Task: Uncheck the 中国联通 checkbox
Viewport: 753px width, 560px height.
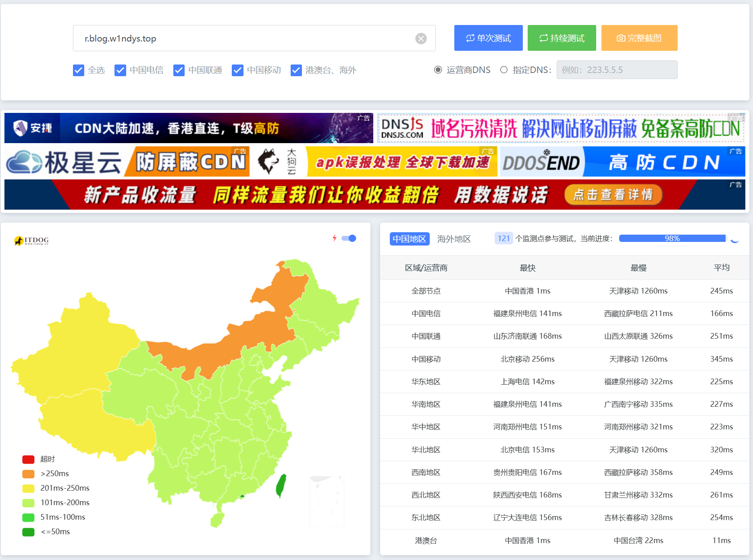Action: 179,70
